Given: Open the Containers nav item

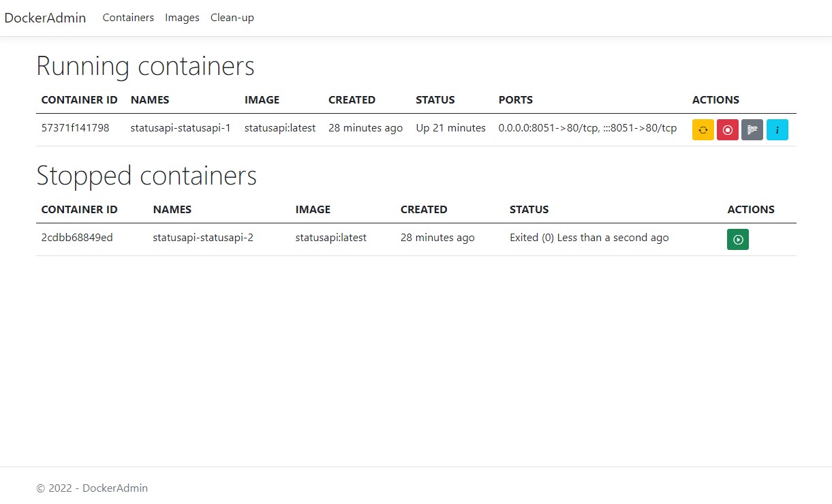Looking at the screenshot, I should [128, 18].
